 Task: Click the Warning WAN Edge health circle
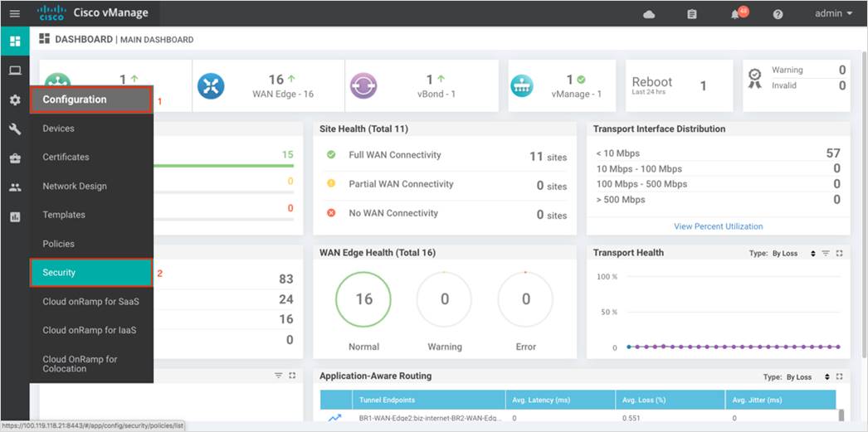pyautogui.click(x=445, y=299)
